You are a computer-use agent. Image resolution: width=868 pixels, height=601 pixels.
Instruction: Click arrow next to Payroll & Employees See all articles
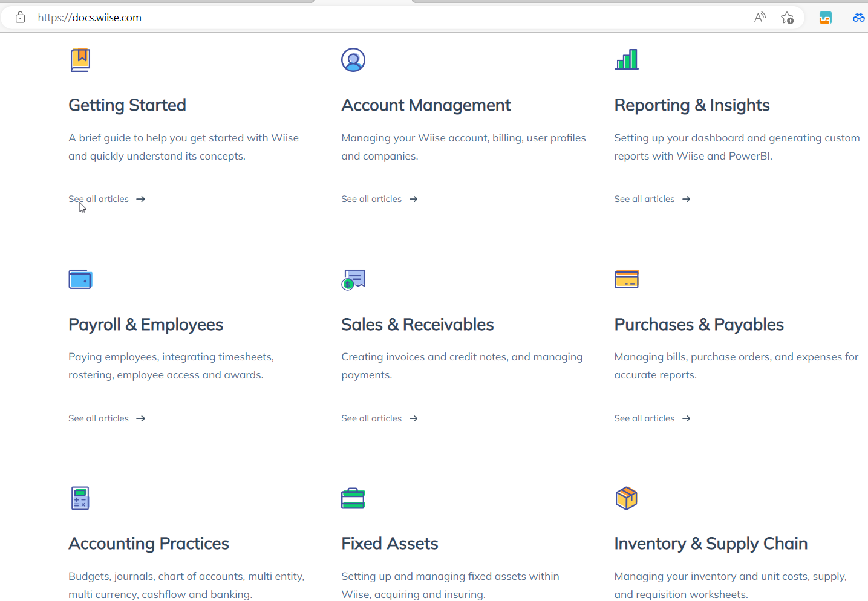tap(140, 418)
